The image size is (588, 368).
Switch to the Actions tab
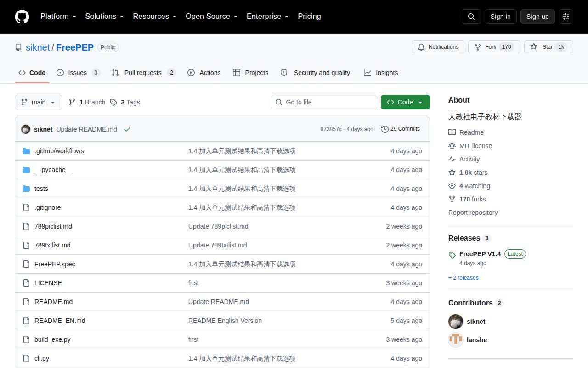coord(204,73)
